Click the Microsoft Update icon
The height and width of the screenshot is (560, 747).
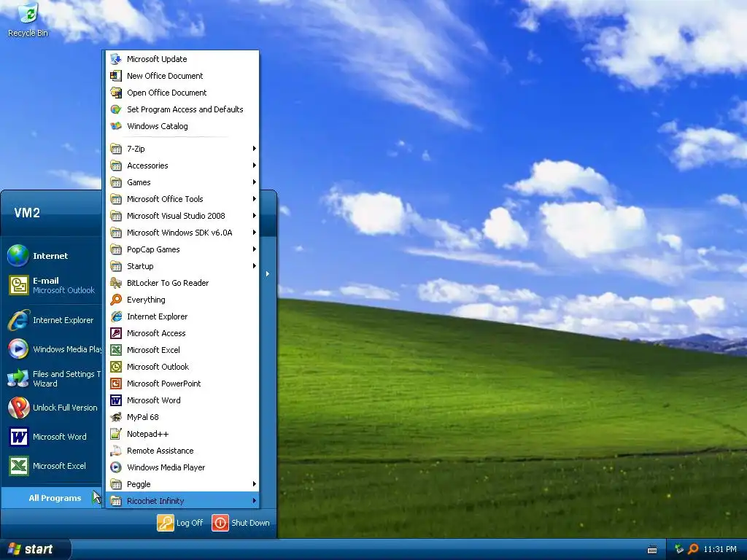point(116,59)
